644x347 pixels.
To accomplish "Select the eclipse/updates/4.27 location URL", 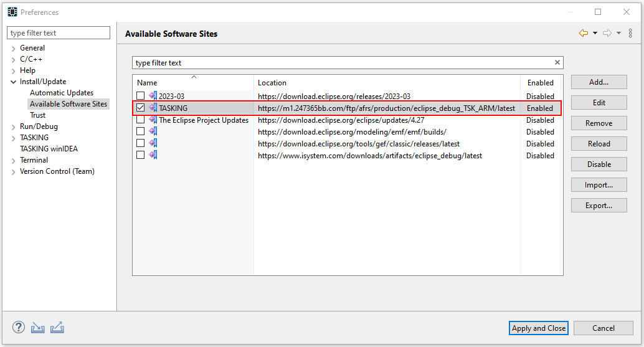I will point(341,120).
